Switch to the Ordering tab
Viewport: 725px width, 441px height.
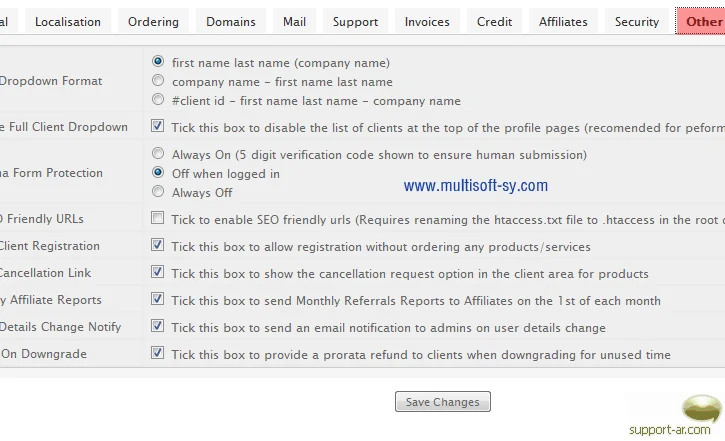pos(153,21)
